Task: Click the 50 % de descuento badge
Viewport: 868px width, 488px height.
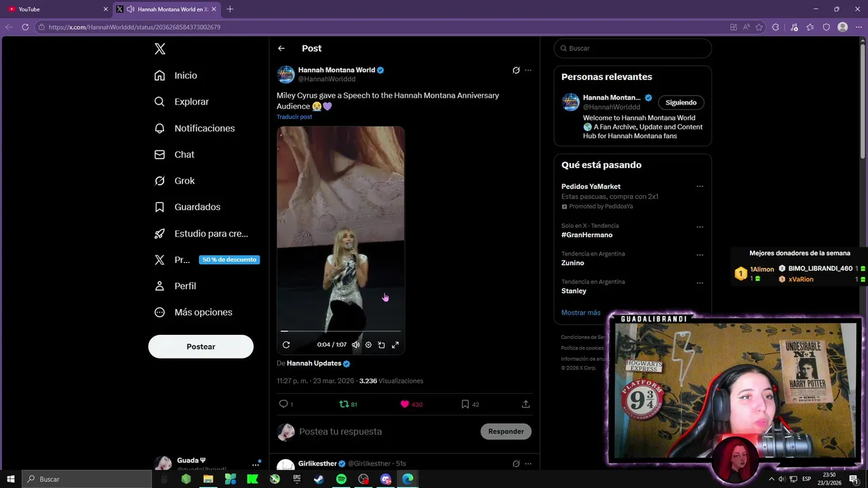Action: [229, 260]
